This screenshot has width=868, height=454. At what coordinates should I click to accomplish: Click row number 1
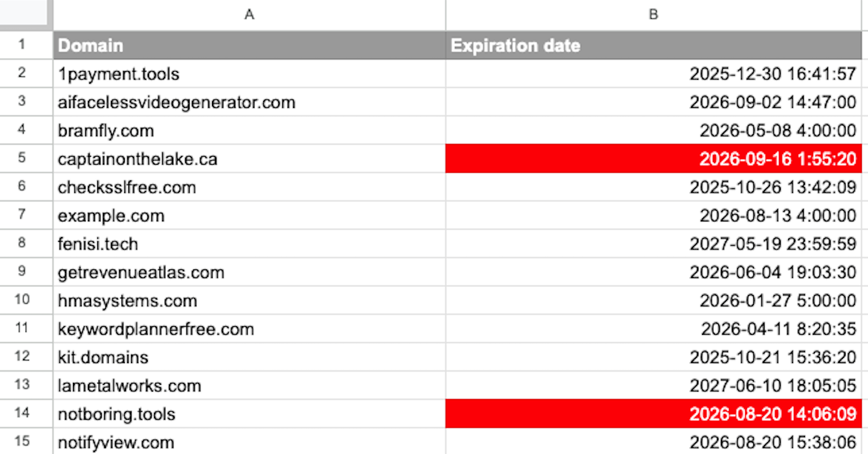tap(26, 45)
